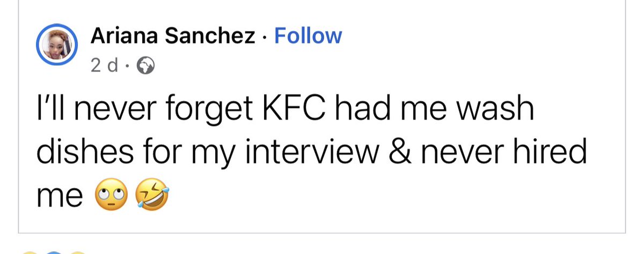Click the blue like reaction icon below the post
The width and height of the screenshot is (644, 254).
pos(54,252)
